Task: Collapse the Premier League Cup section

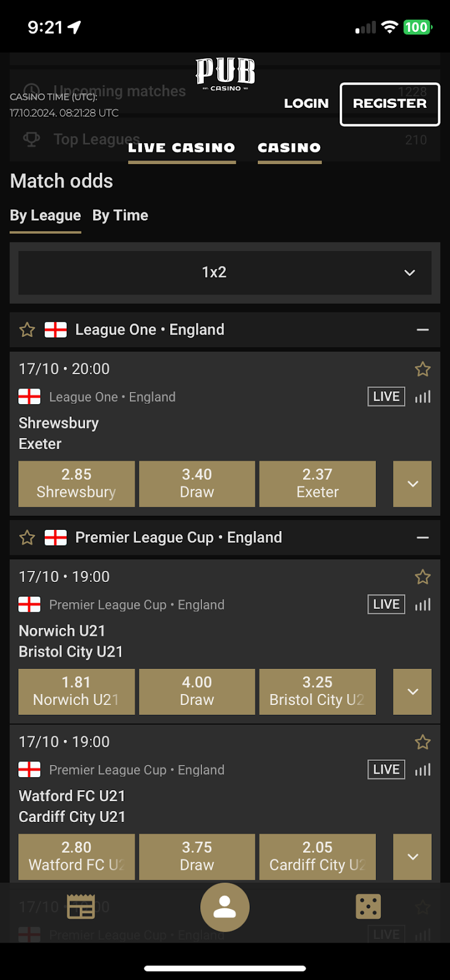Action: [x=422, y=538]
